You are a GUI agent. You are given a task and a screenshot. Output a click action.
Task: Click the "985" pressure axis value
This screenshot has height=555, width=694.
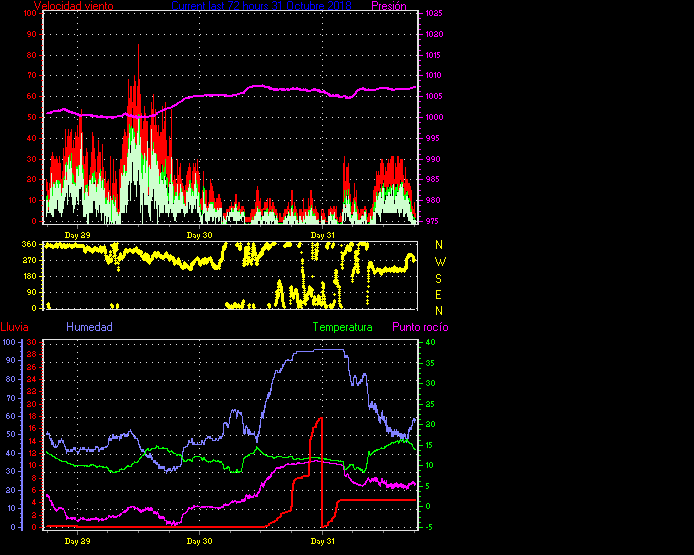tap(433, 179)
